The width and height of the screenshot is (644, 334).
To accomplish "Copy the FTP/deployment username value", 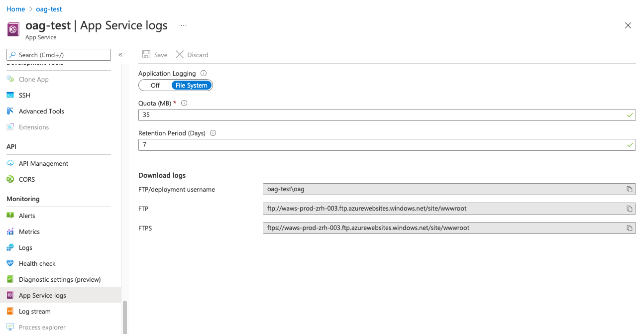I will [630, 189].
